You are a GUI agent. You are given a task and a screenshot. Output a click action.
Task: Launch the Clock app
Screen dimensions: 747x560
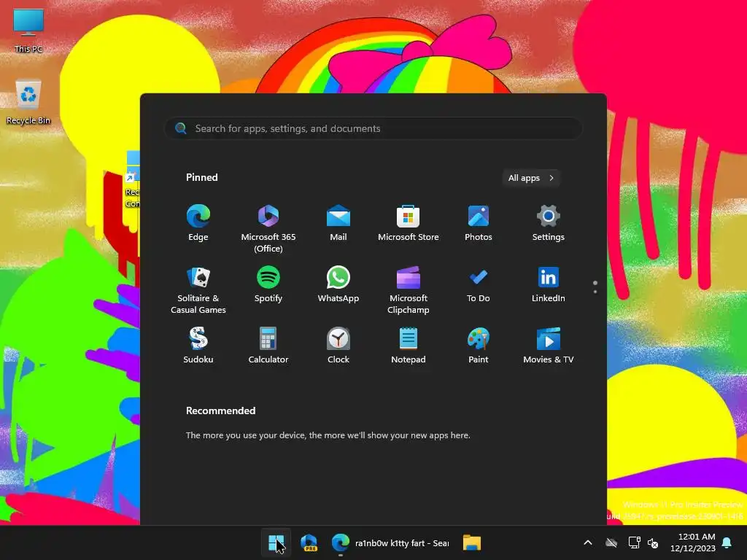338,346
